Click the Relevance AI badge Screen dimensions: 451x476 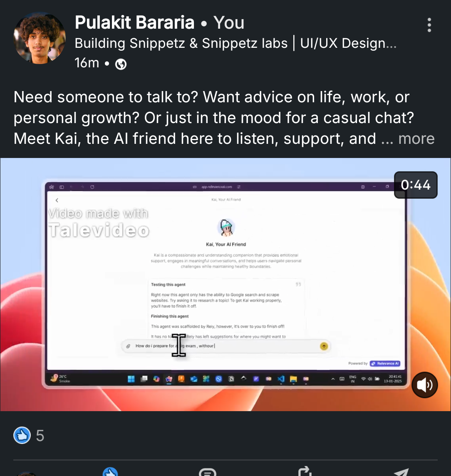point(385,363)
